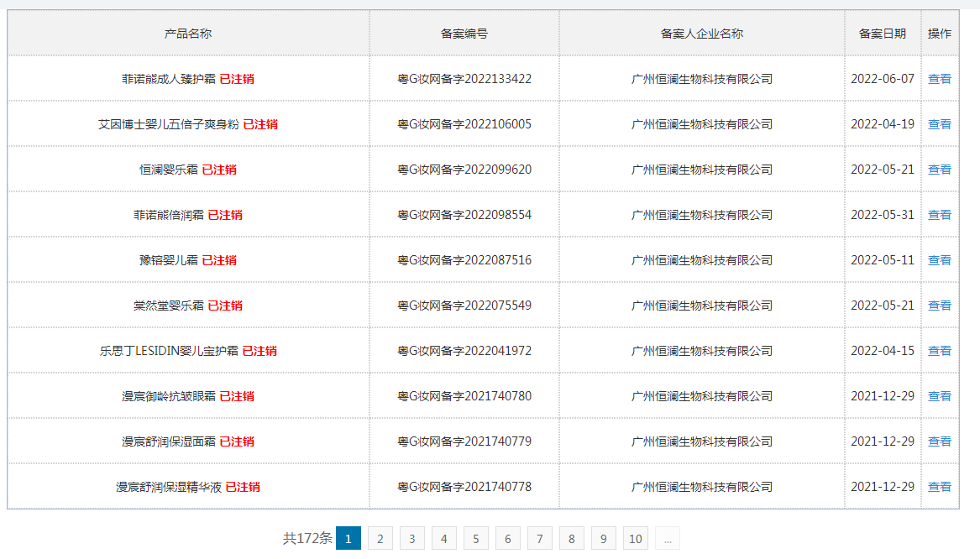Click the 产品名称 column header
This screenshot has height=559, width=980.
[x=188, y=34]
